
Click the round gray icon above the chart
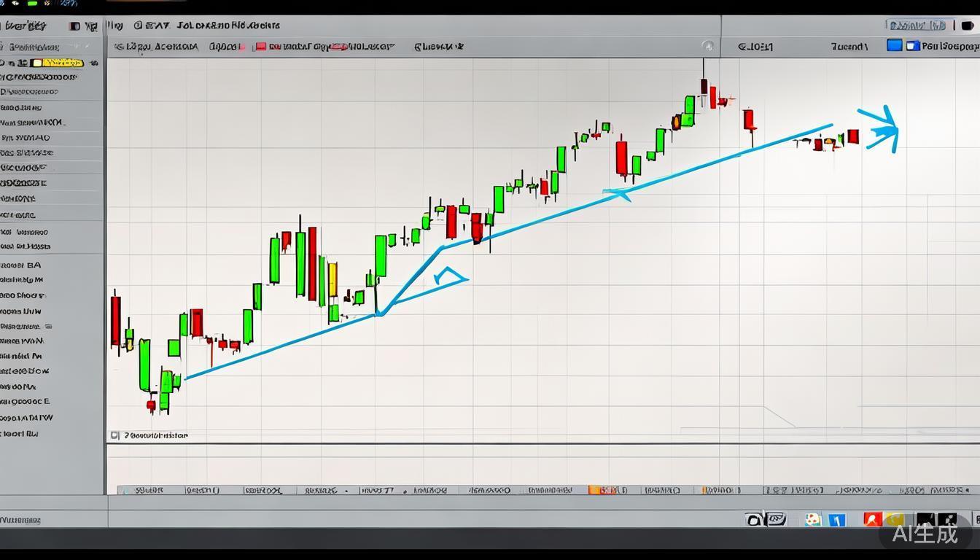coord(707,46)
